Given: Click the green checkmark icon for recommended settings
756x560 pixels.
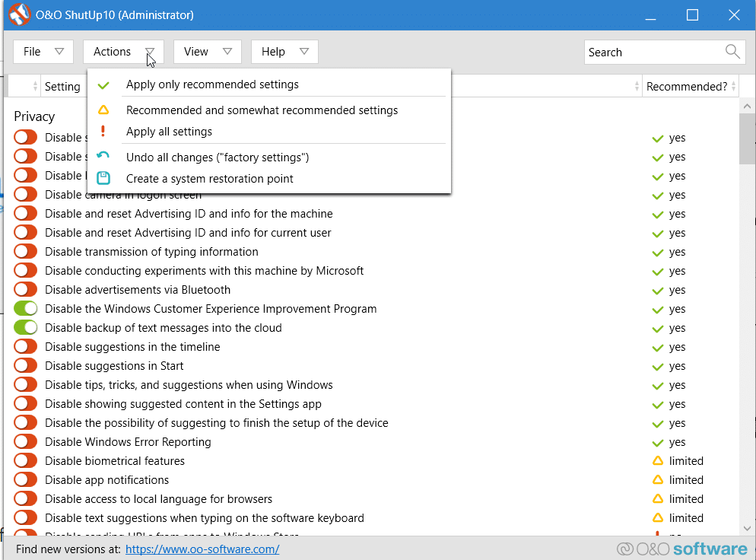Looking at the screenshot, I should [x=103, y=86].
